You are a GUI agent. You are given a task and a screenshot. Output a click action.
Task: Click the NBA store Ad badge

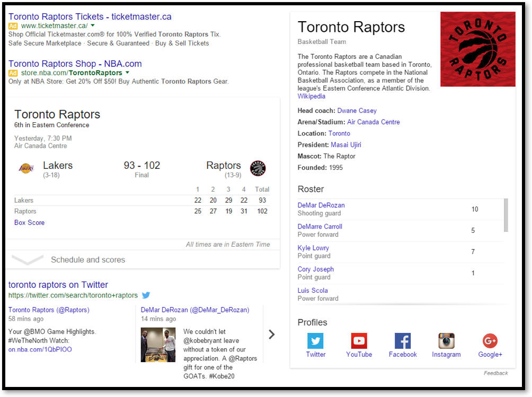[x=13, y=73]
